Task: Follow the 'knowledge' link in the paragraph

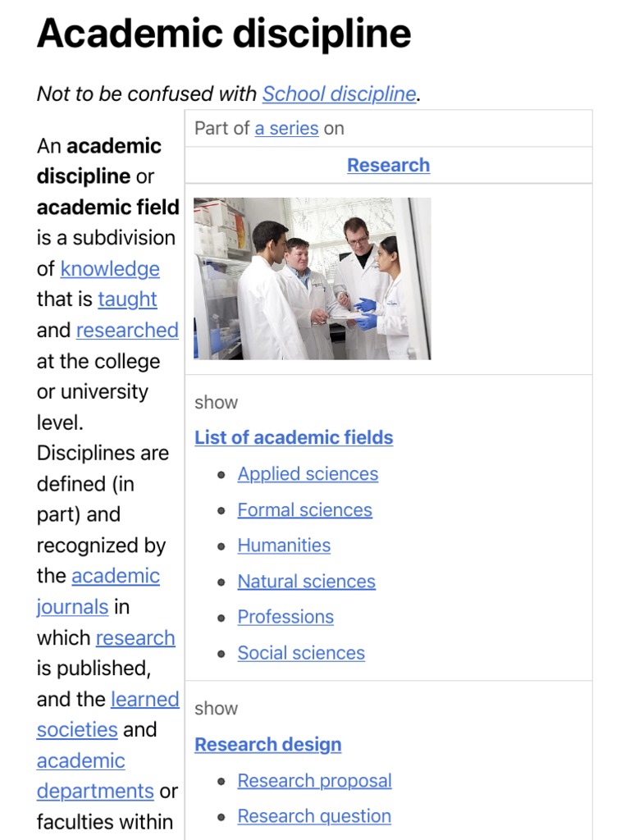Action: (x=110, y=269)
